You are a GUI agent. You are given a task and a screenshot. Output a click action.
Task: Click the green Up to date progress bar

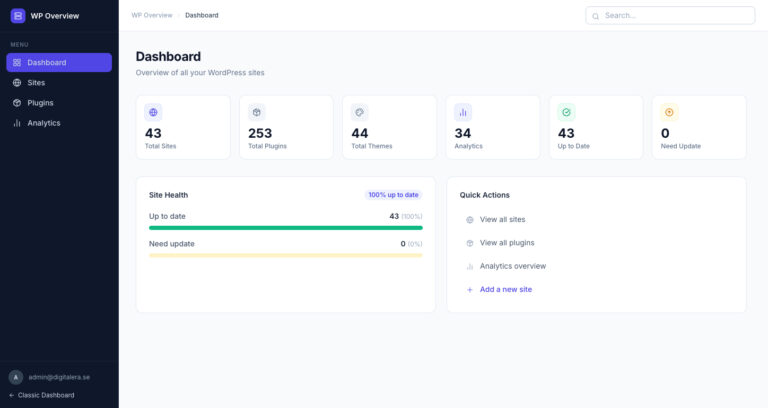(285, 228)
